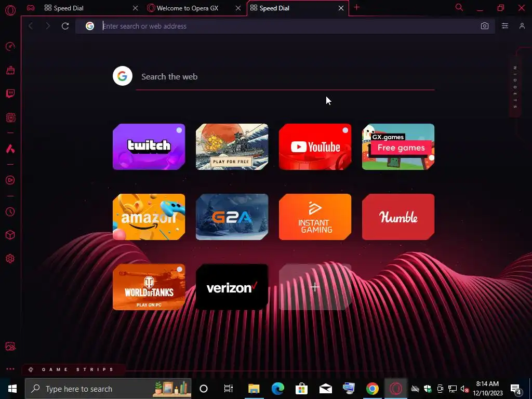The image size is (532, 399).
Task: Open GX Cleaner broom icon in sidebar
Action: 10,70
